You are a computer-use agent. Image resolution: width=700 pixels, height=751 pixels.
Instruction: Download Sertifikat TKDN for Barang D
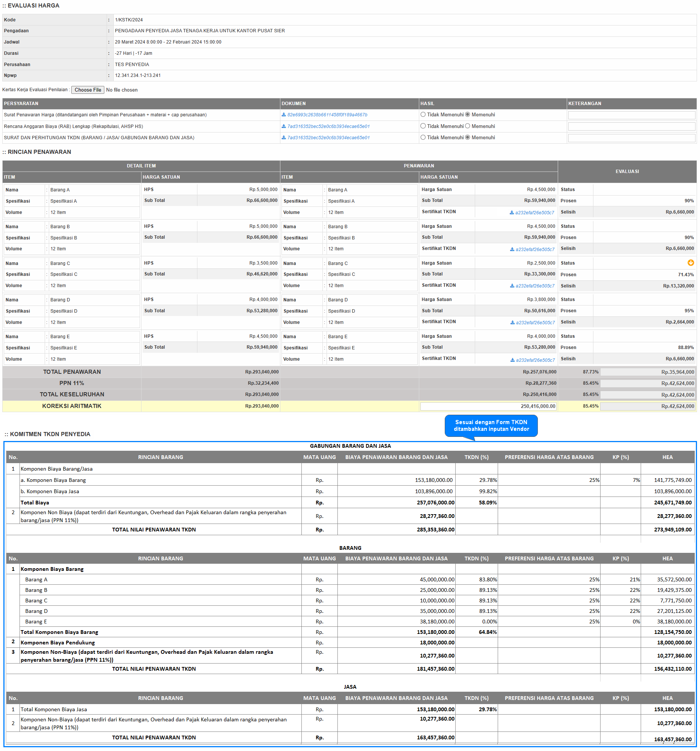coord(512,323)
